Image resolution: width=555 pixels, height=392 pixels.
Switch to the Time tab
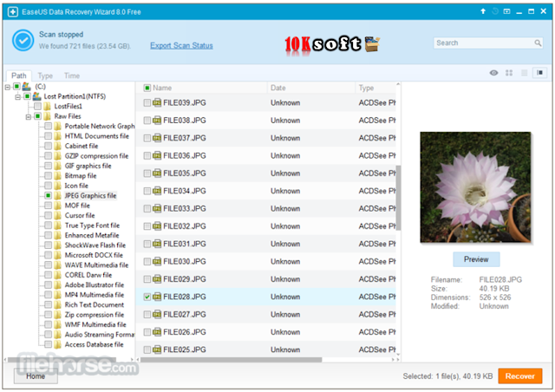tap(72, 75)
